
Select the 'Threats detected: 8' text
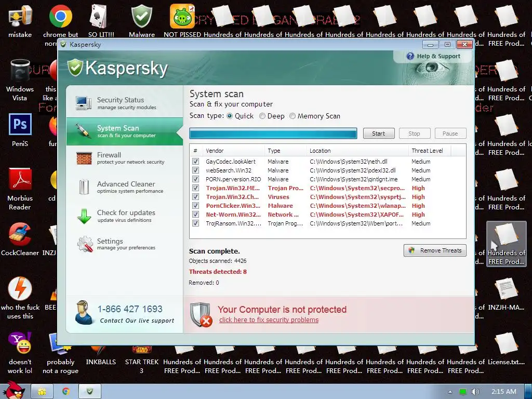point(218,271)
